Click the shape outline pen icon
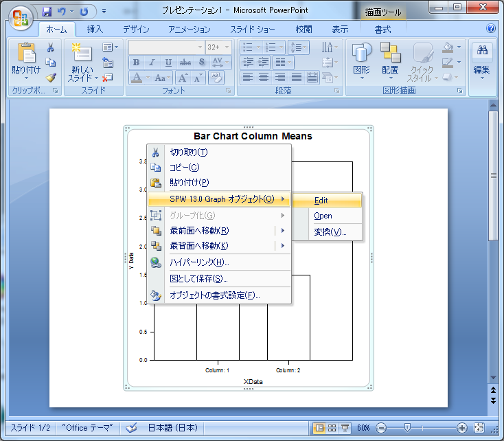Image resolution: width=504 pixels, height=441 pixels. 448,63
